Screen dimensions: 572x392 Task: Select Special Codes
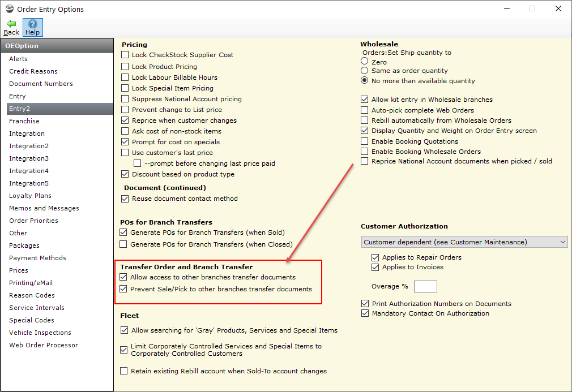click(31, 320)
